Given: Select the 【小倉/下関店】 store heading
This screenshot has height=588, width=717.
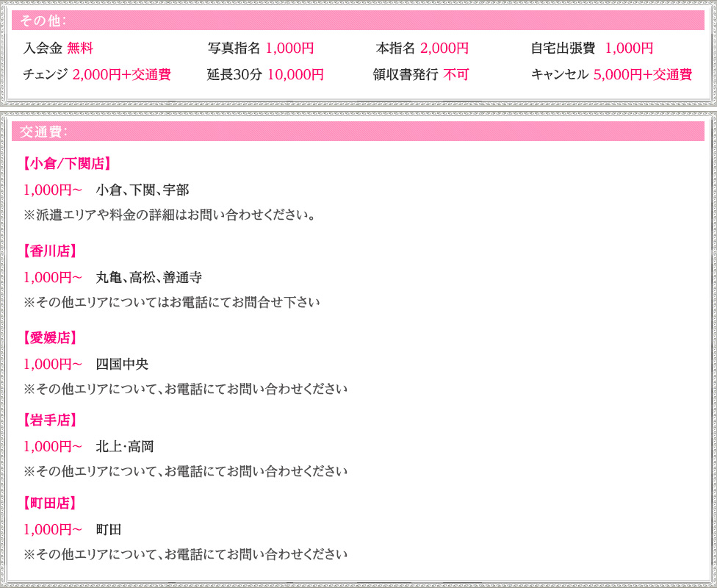Looking at the screenshot, I should click(66, 164).
